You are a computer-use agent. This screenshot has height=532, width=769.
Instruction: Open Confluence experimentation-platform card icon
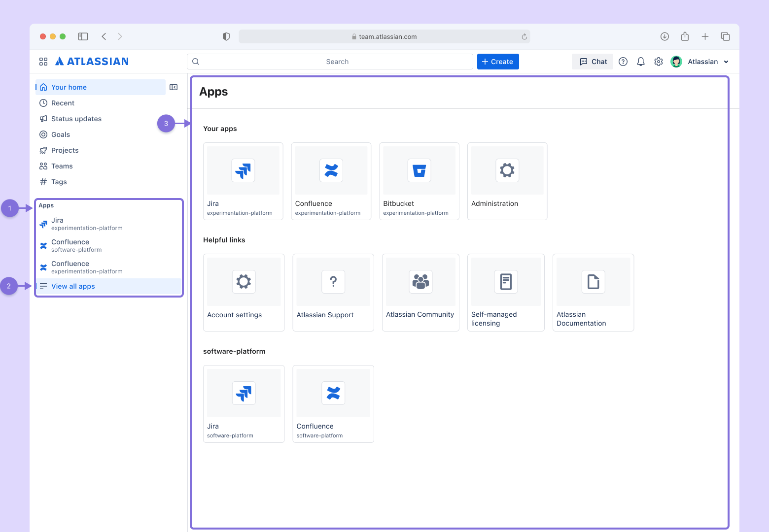[331, 170]
